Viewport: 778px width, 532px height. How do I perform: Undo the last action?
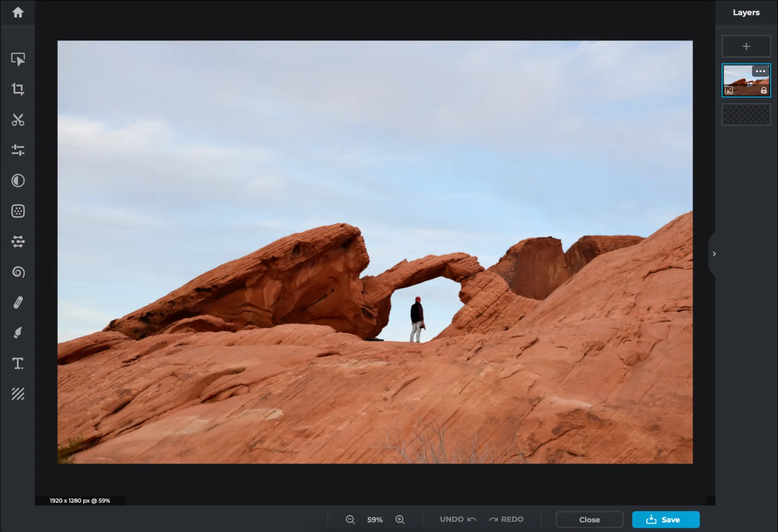458,519
